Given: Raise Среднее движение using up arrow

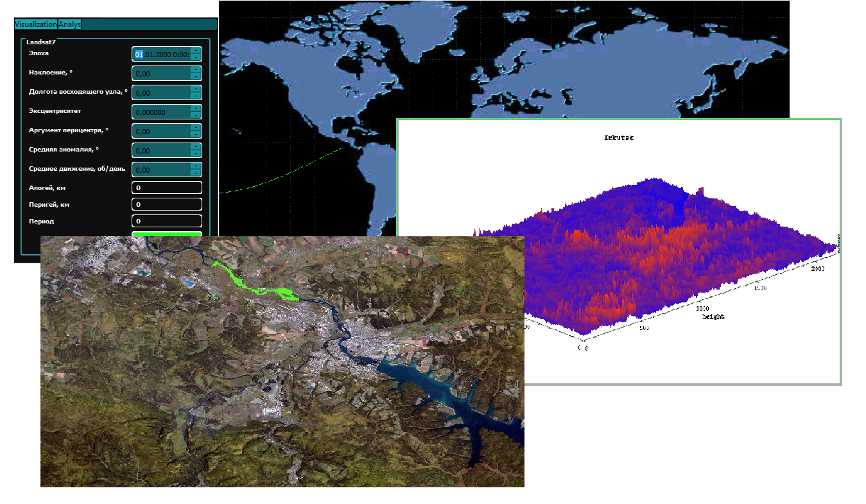Looking at the screenshot, I should pyautogui.click(x=196, y=166).
